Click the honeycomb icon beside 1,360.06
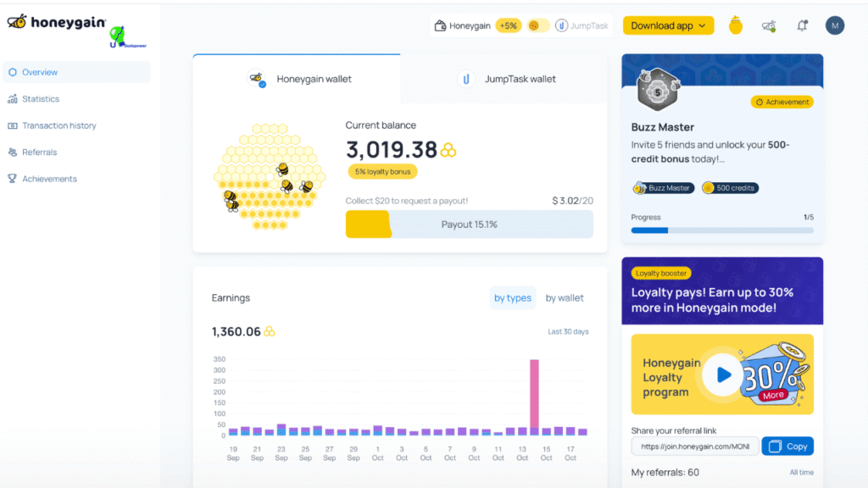 pos(270,331)
